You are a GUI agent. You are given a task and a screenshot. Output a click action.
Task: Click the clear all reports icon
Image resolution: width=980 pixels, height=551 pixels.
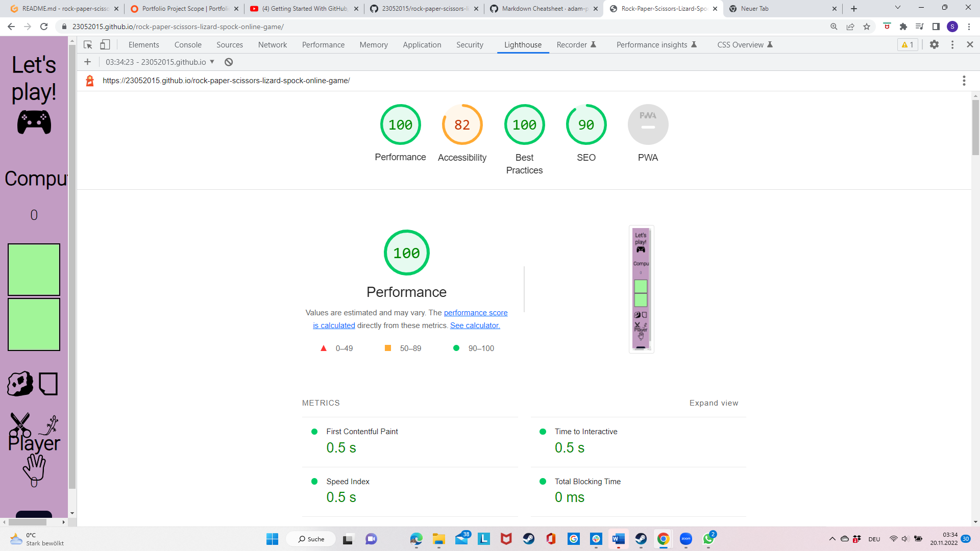pos(229,62)
